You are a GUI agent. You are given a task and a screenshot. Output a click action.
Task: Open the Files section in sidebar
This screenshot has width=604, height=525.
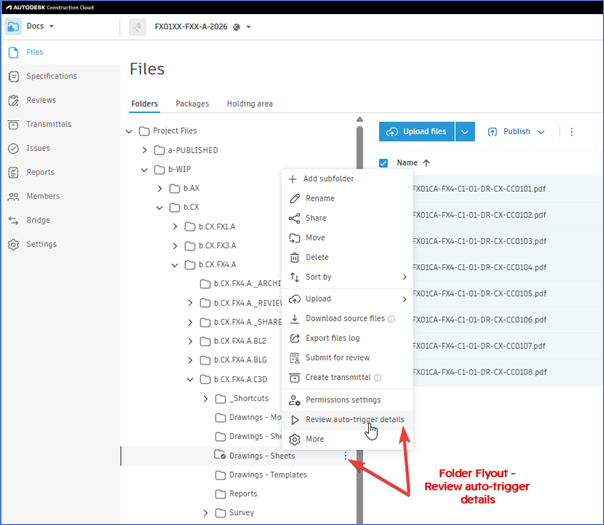click(x=35, y=52)
